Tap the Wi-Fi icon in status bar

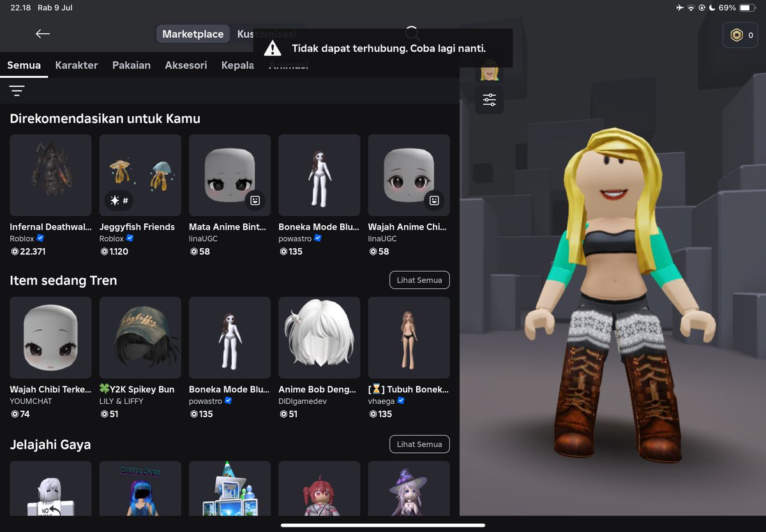click(x=691, y=8)
